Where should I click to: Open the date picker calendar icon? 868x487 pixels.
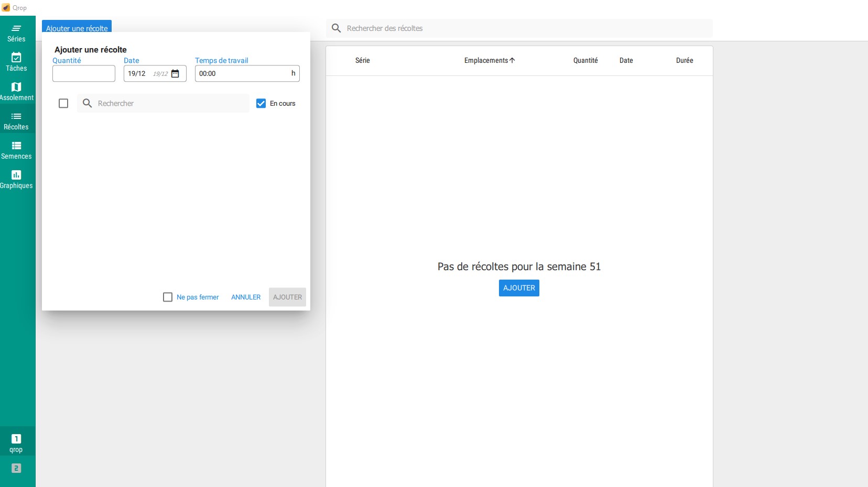(x=175, y=74)
